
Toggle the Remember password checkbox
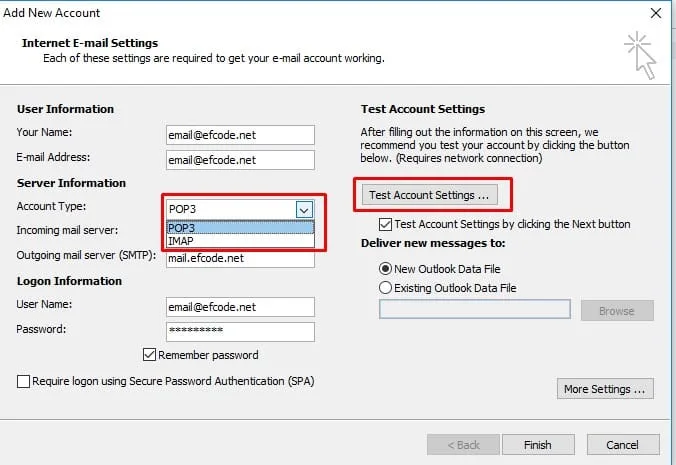(x=150, y=355)
